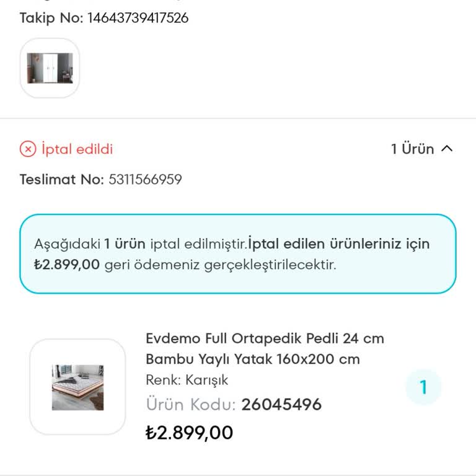Click the Teslimat No label
The width and height of the screenshot is (476, 476).
[x=61, y=180]
